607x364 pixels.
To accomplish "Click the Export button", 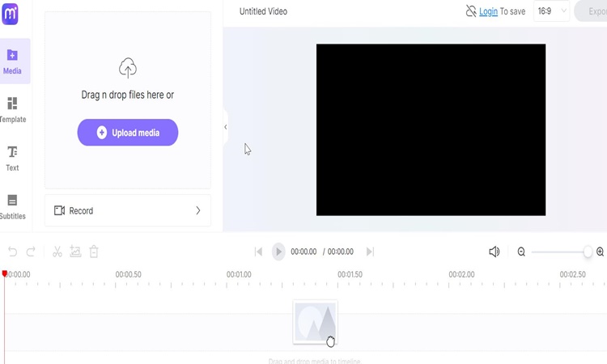I will pos(591,11).
